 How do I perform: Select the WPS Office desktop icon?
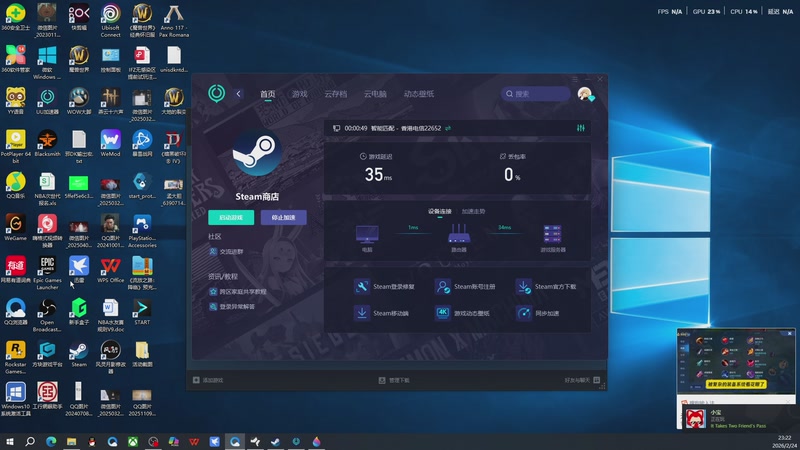pyautogui.click(x=110, y=270)
